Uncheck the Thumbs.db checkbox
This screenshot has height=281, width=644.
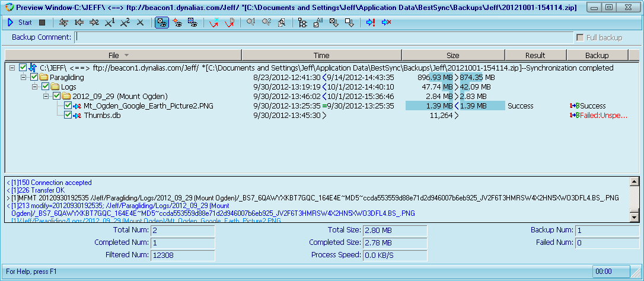68,116
